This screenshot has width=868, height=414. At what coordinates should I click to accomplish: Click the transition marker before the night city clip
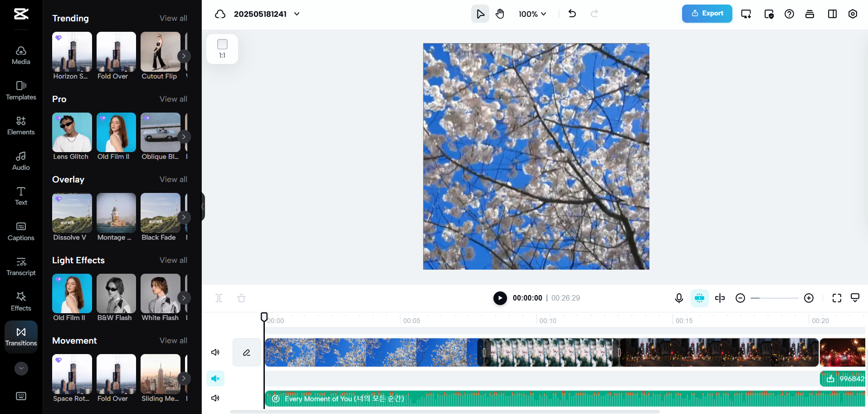point(619,352)
